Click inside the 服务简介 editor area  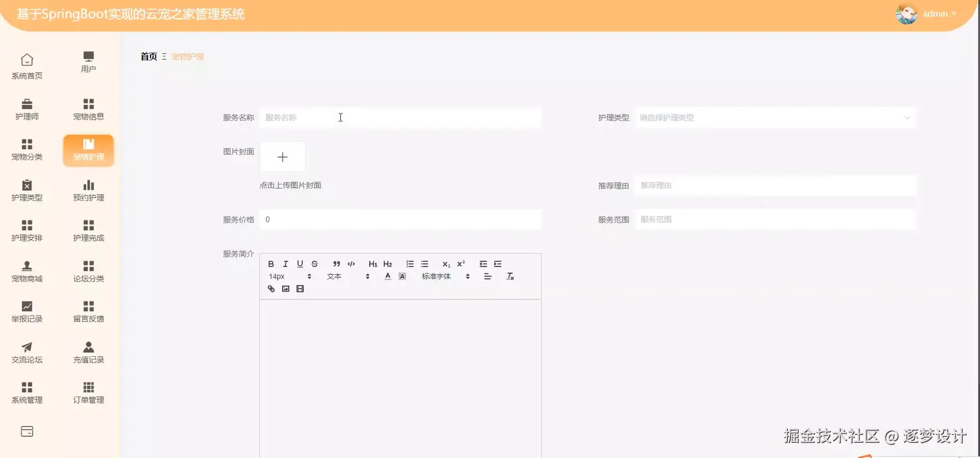(400, 378)
